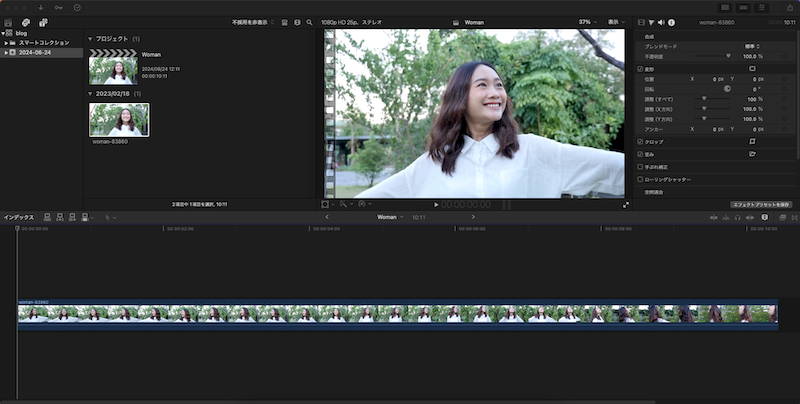Open the video inspector tab icon
Image resolution: width=800 pixels, height=404 pixels.
point(641,22)
